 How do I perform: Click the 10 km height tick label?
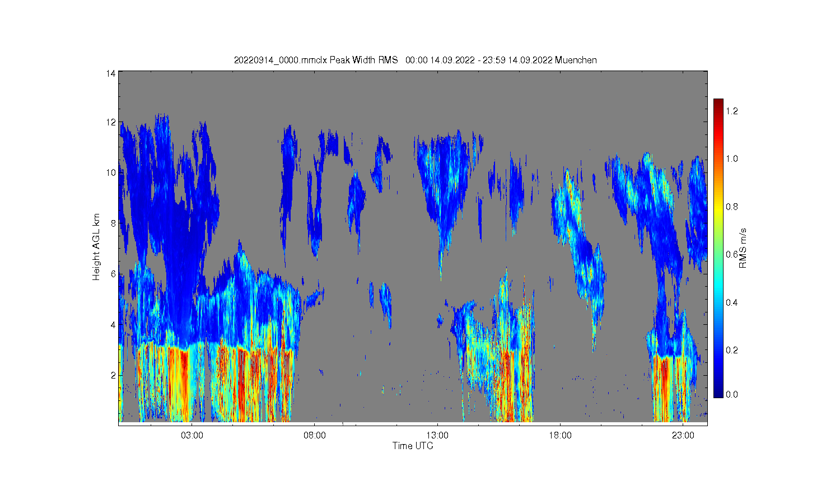click(x=111, y=172)
